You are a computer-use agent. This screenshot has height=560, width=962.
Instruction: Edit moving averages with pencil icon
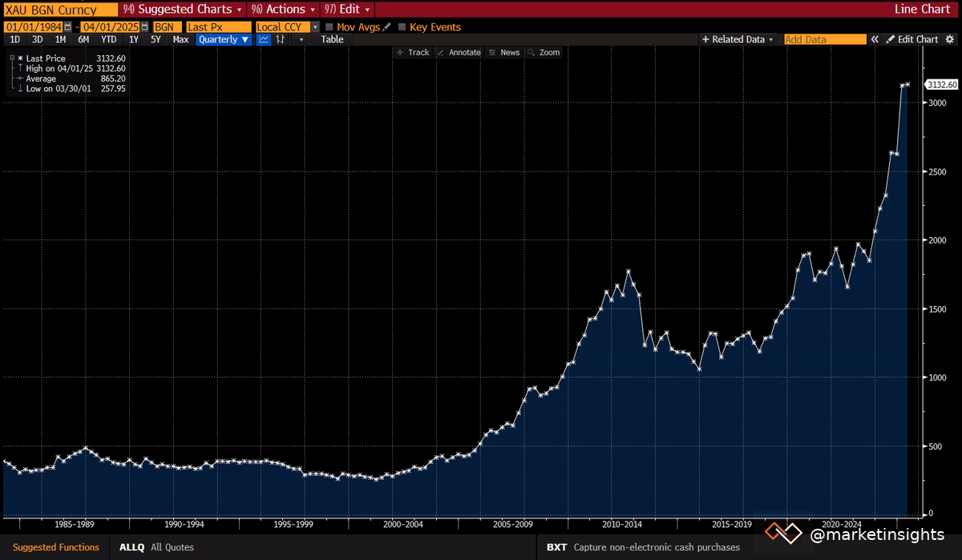click(388, 26)
